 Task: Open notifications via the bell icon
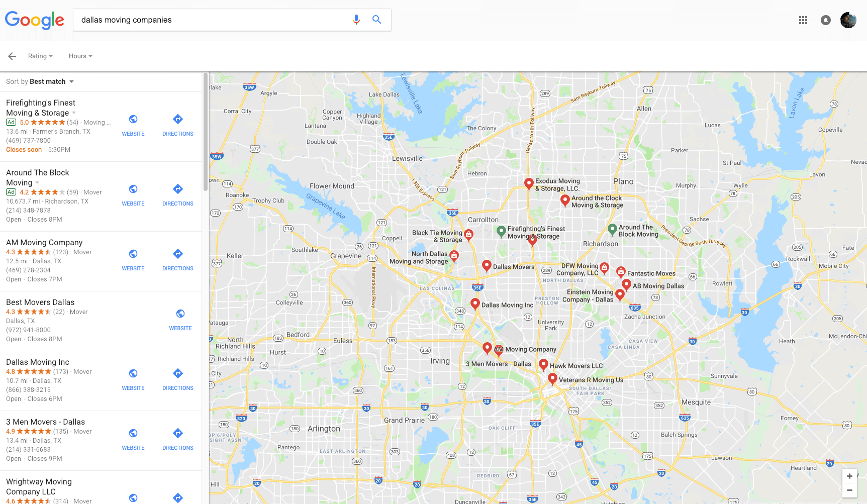[x=826, y=20]
